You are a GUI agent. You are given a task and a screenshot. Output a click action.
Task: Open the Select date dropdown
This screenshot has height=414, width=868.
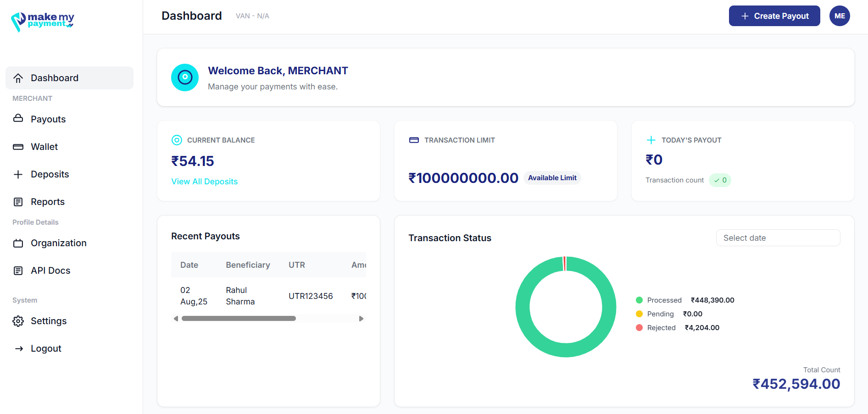coord(778,237)
